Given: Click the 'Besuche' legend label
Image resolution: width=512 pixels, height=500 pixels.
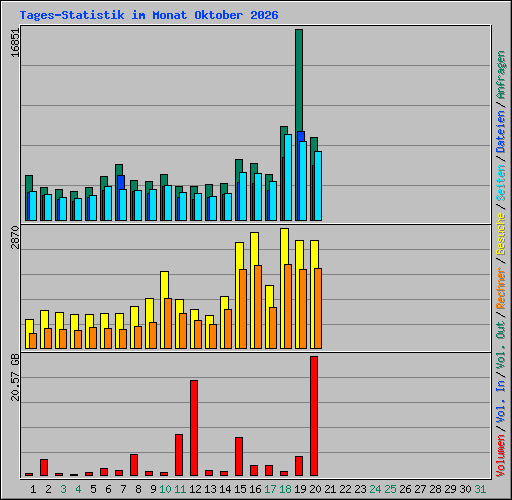Looking at the screenshot, I should pyautogui.click(x=501, y=234).
